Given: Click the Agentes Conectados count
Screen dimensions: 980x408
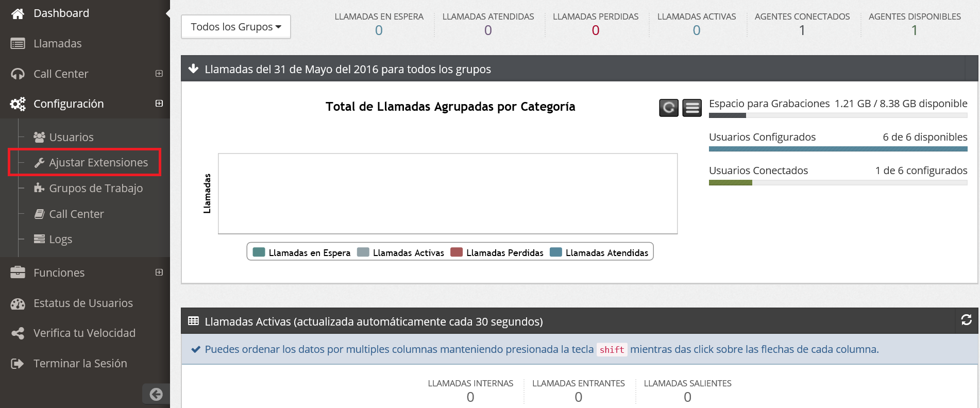Looking at the screenshot, I should point(802,30).
